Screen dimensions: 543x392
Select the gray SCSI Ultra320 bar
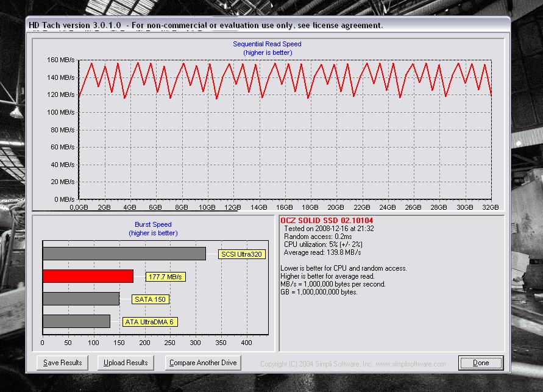124,254
